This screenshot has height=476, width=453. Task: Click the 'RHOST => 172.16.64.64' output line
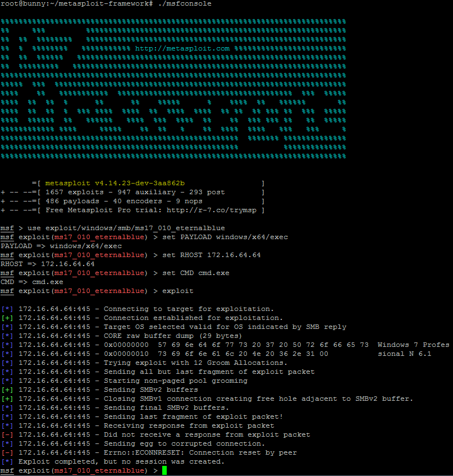tap(48, 264)
